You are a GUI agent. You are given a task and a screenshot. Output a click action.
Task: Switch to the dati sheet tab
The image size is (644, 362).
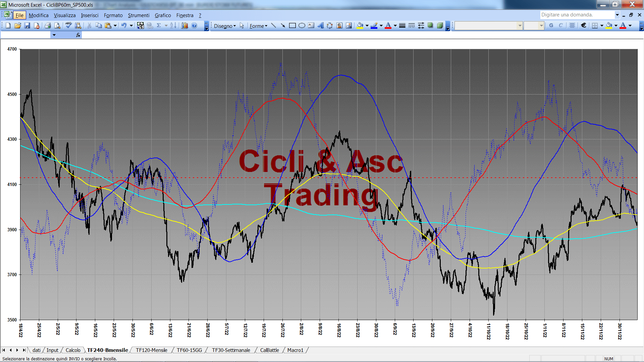[36, 350]
